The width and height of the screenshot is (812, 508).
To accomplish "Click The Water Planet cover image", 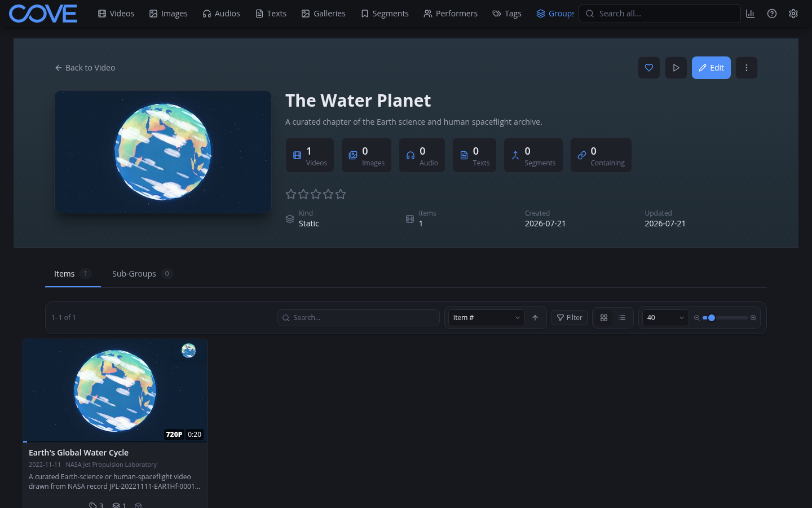I will click(x=163, y=152).
